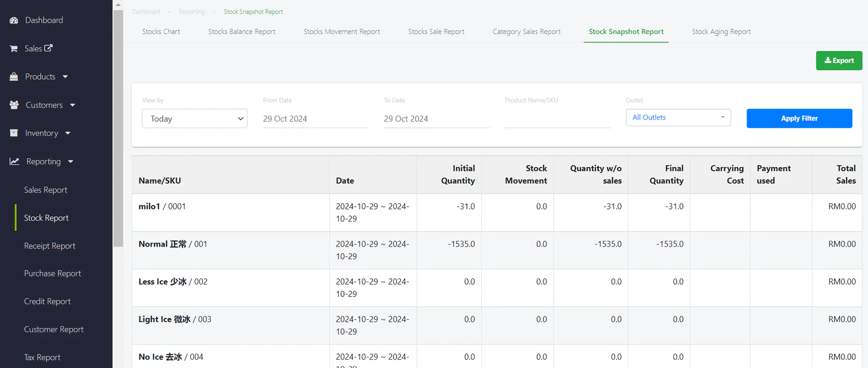Open Reporting breadcrumb link
The height and width of the screenshot is (368, 868).
pyautogui.click(x=191, y=12)
